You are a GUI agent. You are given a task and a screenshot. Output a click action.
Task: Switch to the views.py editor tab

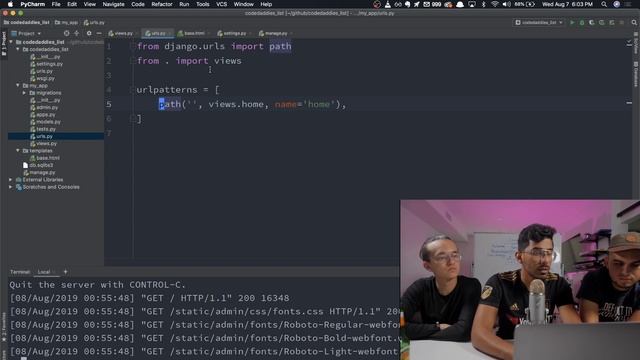click(121, 33)
